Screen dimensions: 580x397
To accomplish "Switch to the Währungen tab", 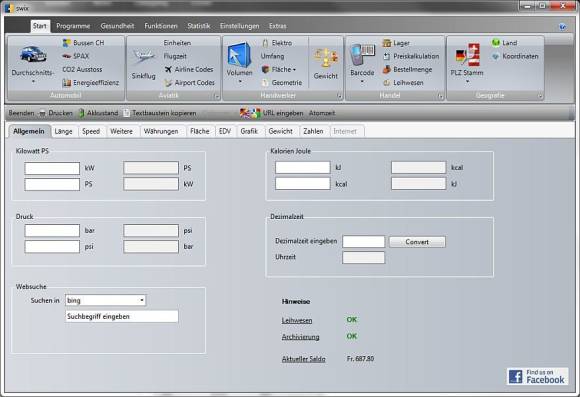I will point(161,131).
